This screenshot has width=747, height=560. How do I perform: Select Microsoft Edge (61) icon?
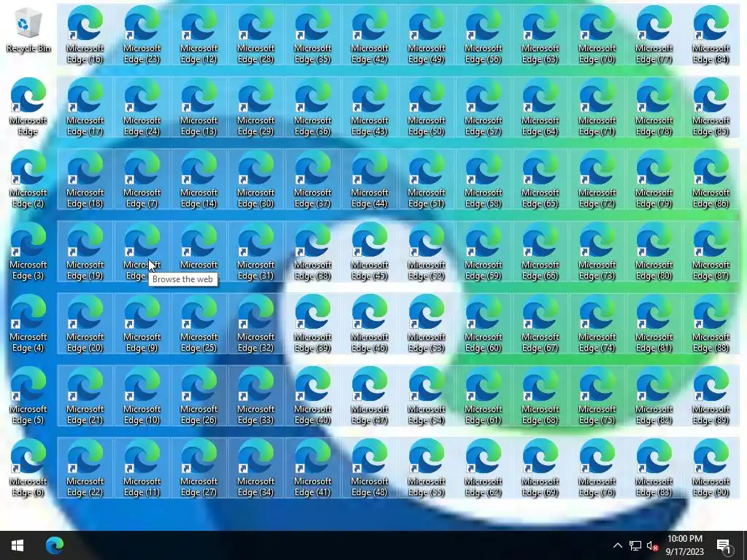pos(483,396)
